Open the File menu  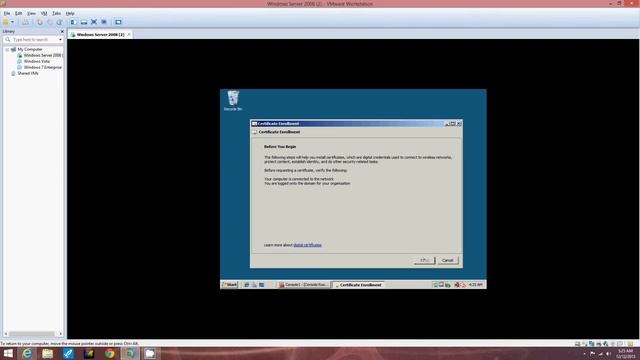[x=7, y=13]
